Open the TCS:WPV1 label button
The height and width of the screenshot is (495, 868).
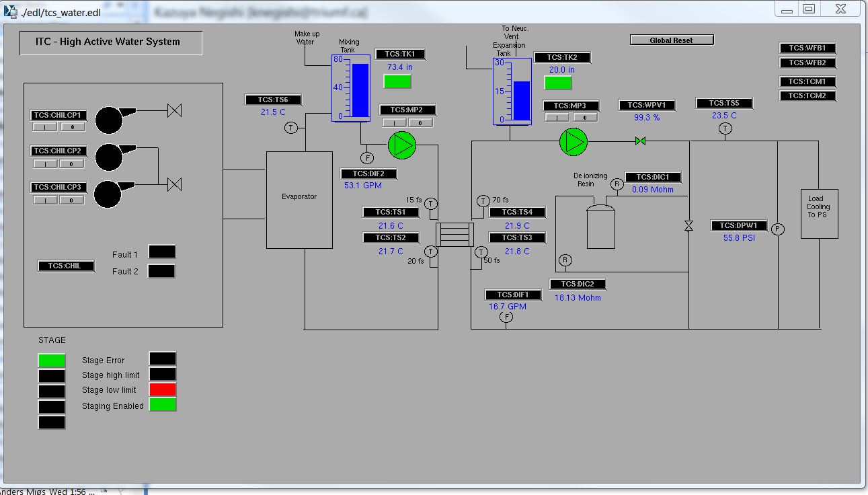coord(647,105)
